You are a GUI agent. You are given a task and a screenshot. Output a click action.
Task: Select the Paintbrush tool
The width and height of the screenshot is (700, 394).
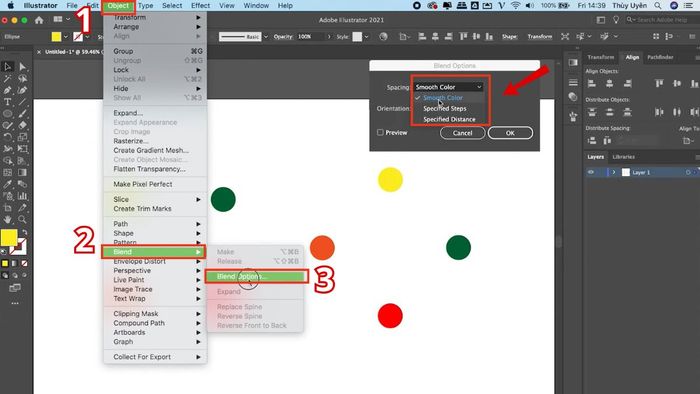[x=22, y=114]
